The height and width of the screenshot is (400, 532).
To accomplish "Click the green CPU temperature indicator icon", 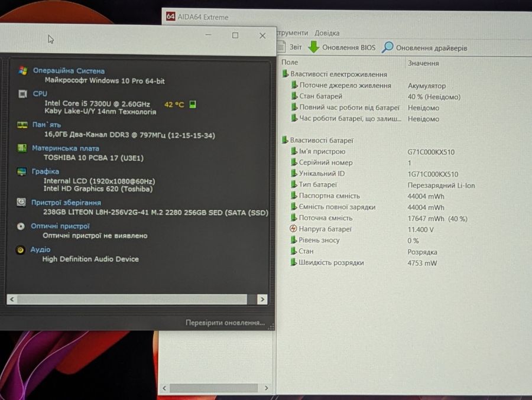I will point(192,104).
